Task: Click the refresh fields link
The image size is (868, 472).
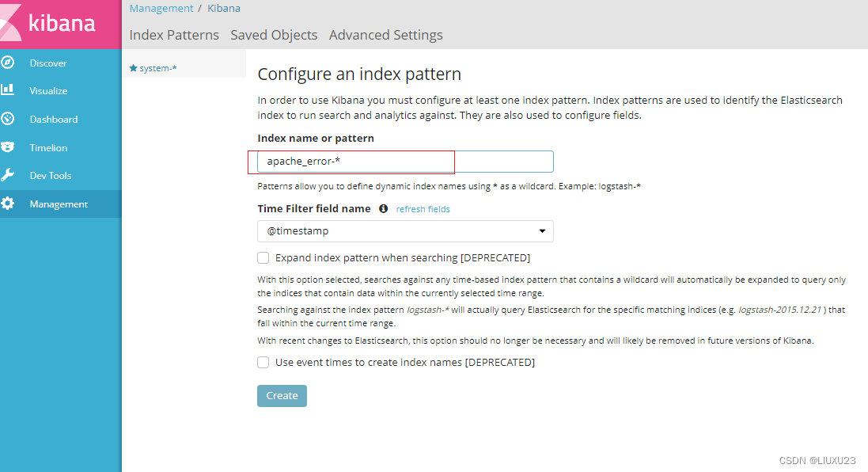Action: click(423, 209)
